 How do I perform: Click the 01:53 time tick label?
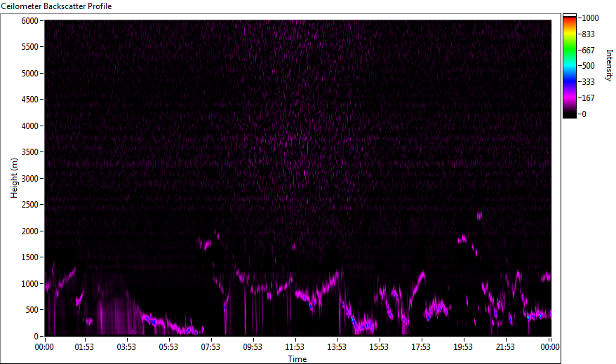tap(84, 347)
